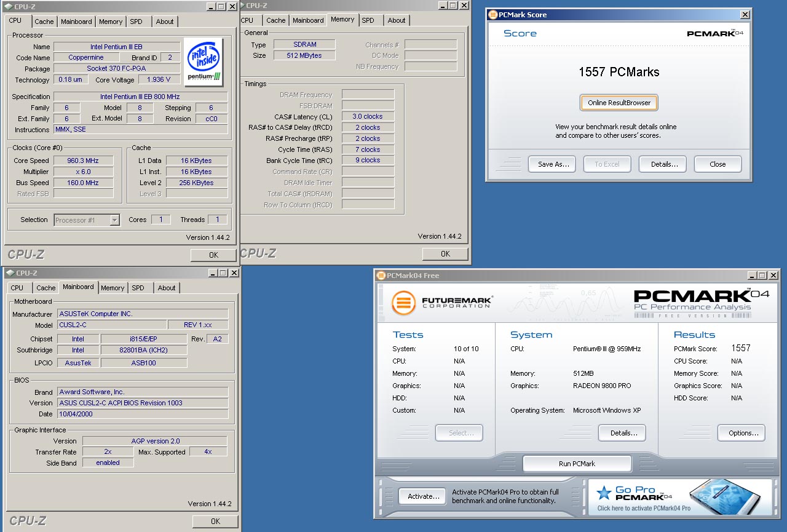Select CPU tab in mainboard window

17,288
